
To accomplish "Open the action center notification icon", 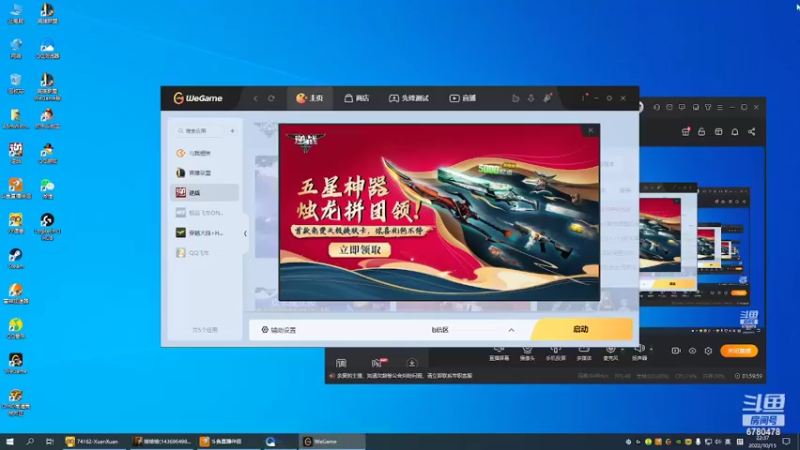I will [x=787, y=441].
